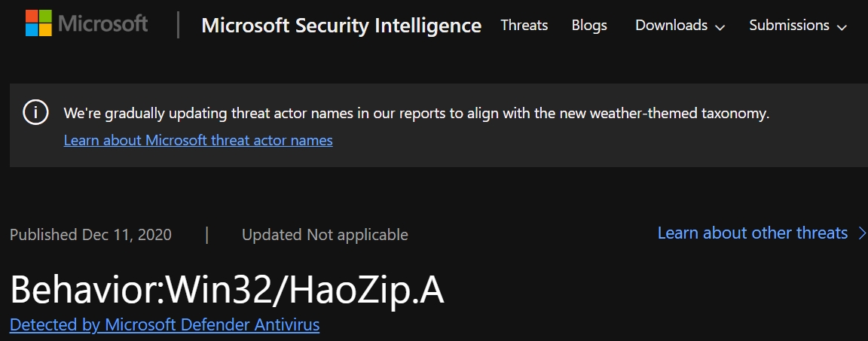
Task: Go to the Blogs page
Action: coord(589,26)
